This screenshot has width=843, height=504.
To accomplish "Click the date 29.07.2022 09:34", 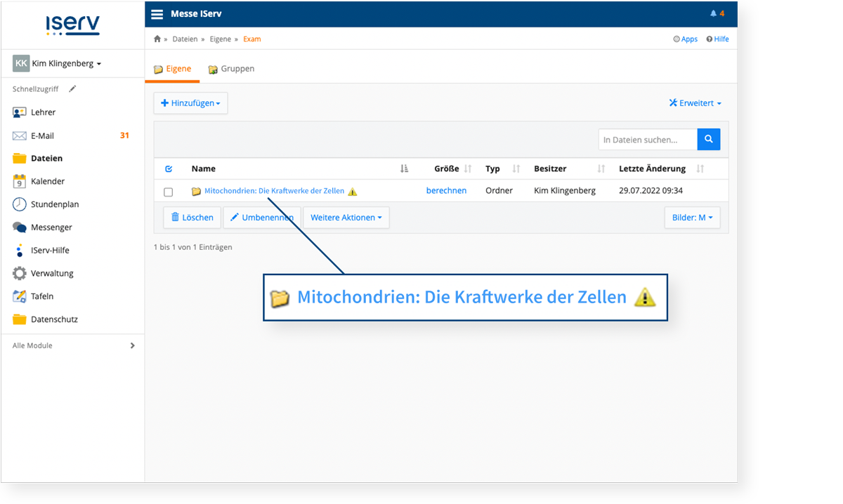I will (x=651, y=191).
